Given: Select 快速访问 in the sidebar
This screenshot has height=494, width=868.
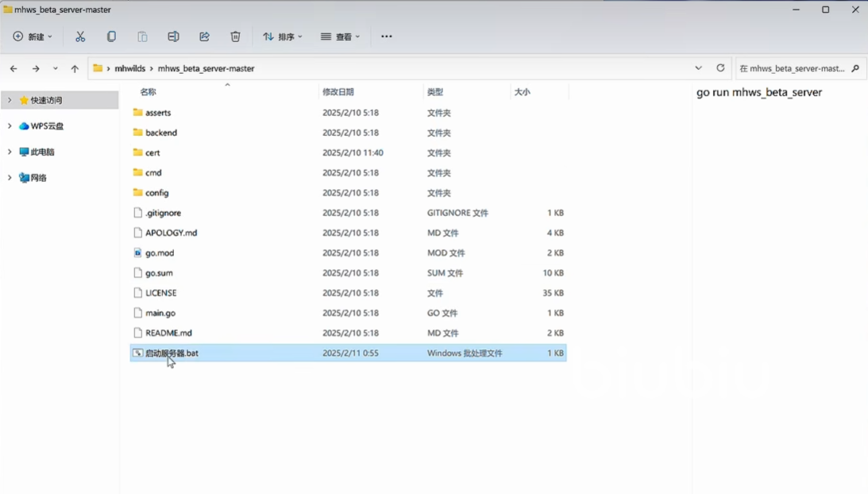Looking at the screenshot, I should coord(46,100).
